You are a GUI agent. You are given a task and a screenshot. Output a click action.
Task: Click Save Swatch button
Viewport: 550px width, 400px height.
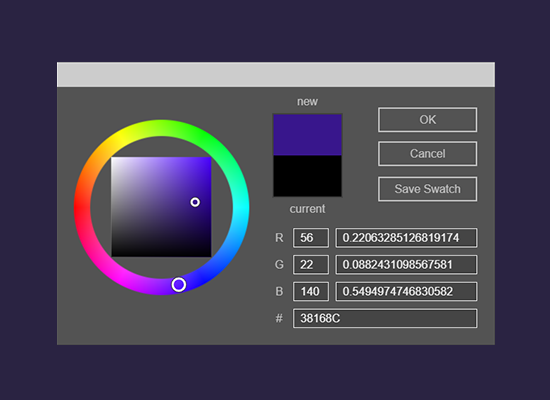click(427, 189)
